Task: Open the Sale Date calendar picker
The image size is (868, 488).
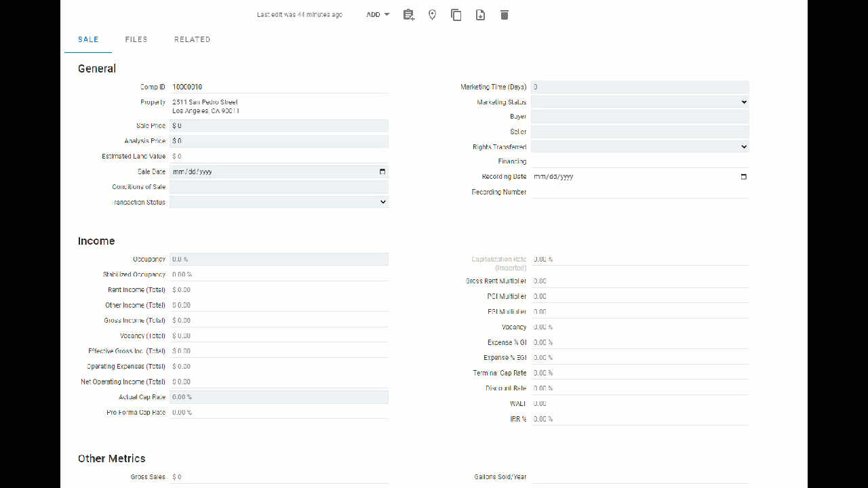Action: click(x=382, y=171)
